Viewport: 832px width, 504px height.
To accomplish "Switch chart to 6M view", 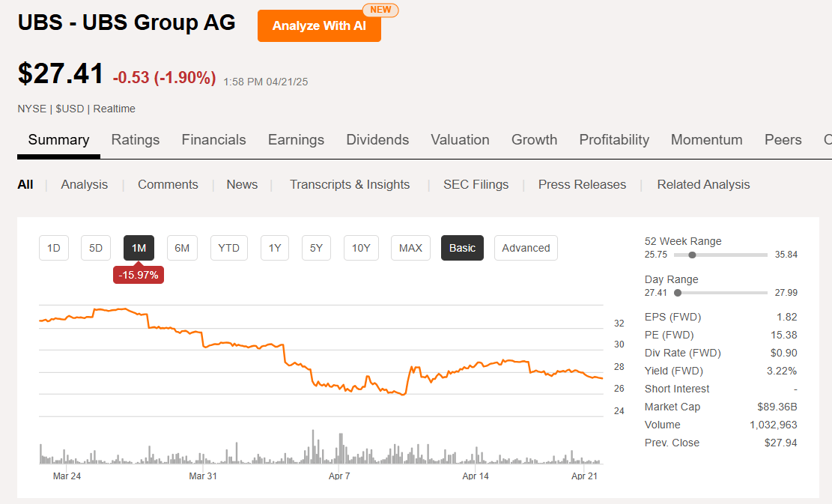I will pos(182,248).
